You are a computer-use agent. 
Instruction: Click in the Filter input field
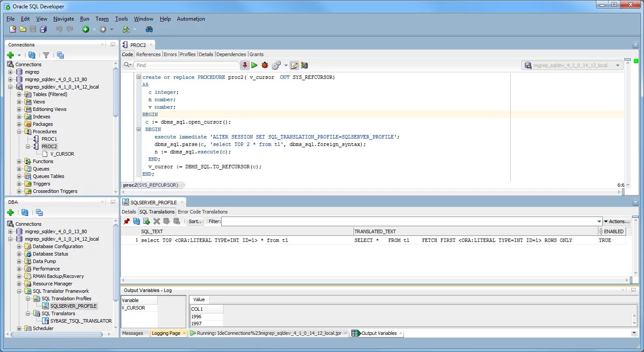tap(409, 221)
